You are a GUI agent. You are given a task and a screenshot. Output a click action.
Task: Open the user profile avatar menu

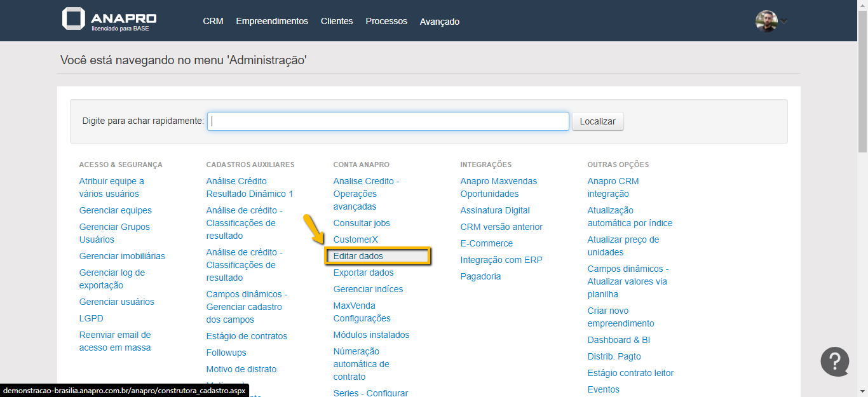766,21
